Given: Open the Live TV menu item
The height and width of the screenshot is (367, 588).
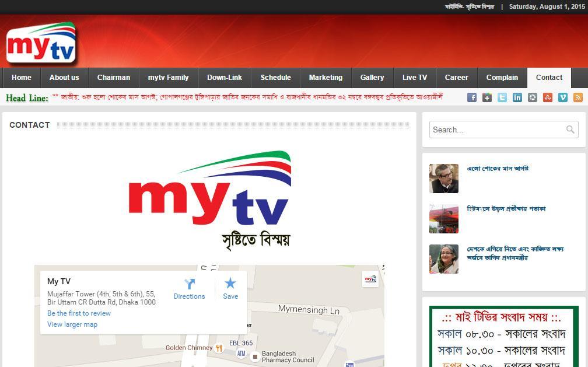Looking at the screenshot, I should click(x=415, y=77).
